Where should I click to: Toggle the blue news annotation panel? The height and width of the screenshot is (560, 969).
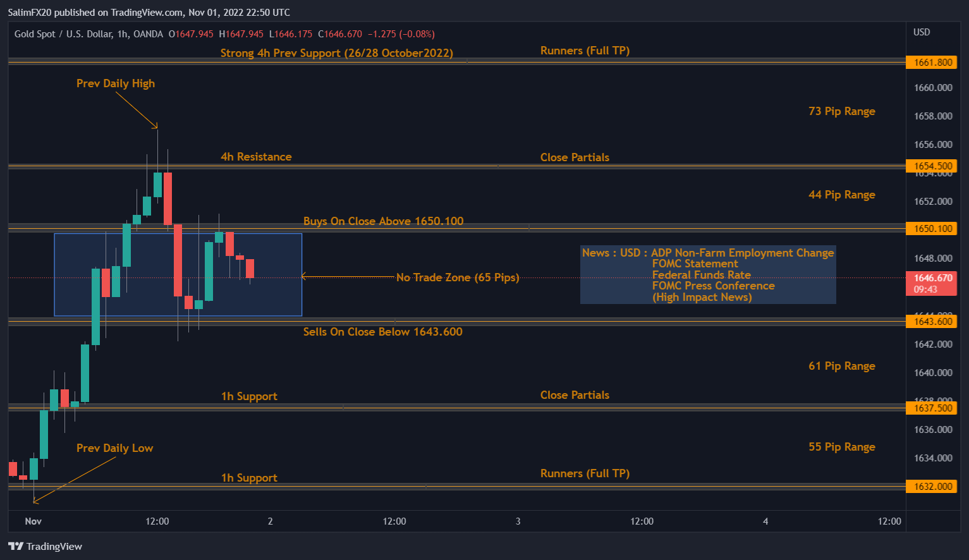click(x=707, y=274)
